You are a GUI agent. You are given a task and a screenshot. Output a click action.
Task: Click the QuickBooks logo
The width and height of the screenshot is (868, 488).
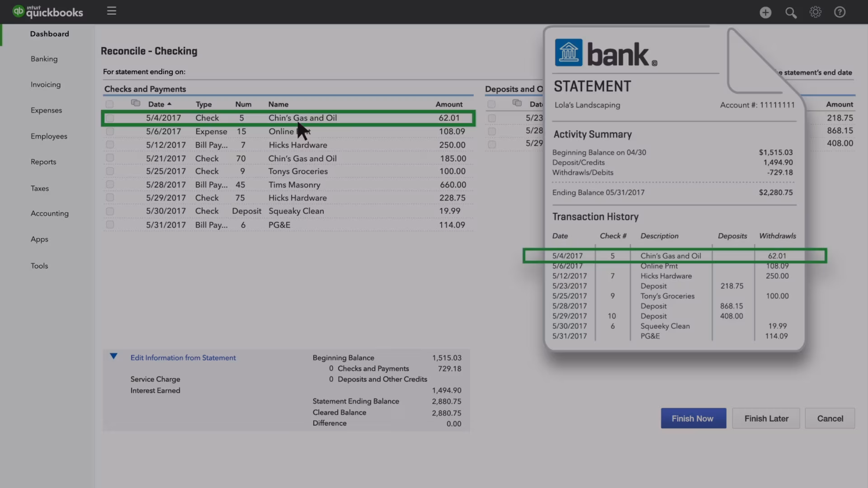(x=48, y=12)
